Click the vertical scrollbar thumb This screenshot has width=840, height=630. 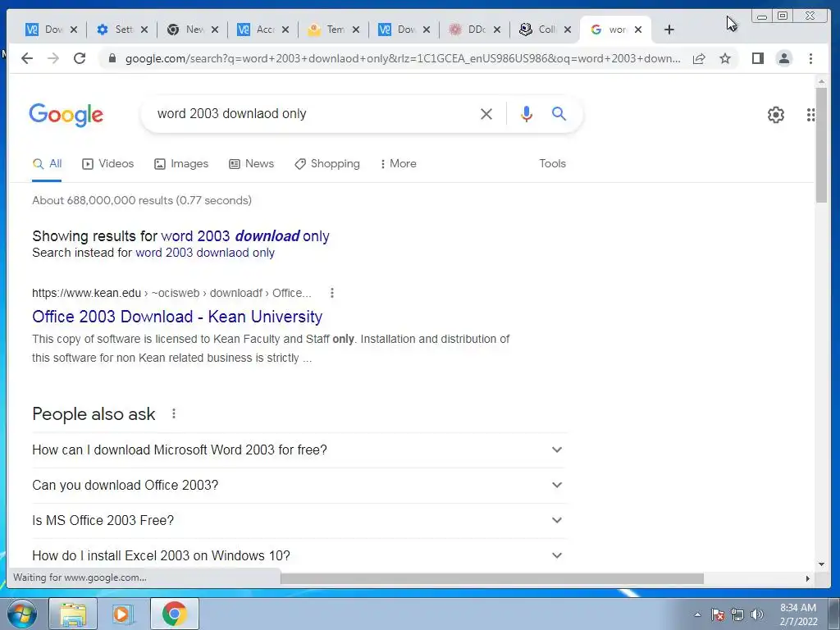point(821,144)
